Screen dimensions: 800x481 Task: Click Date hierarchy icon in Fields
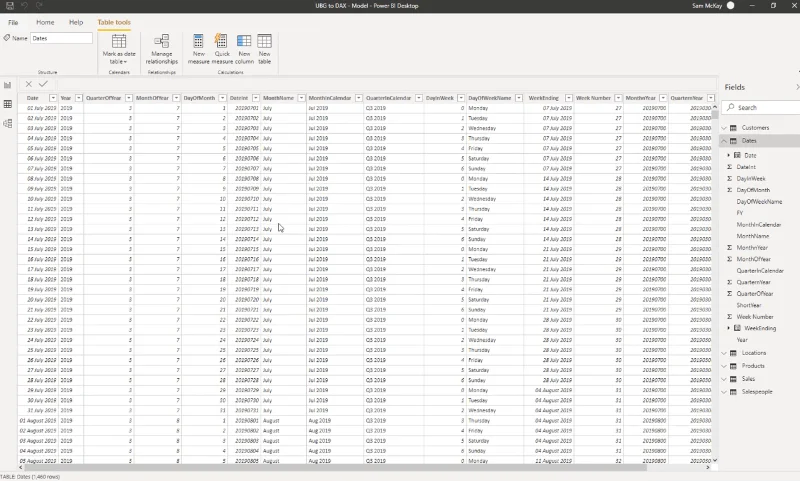(x=738, y=155)
